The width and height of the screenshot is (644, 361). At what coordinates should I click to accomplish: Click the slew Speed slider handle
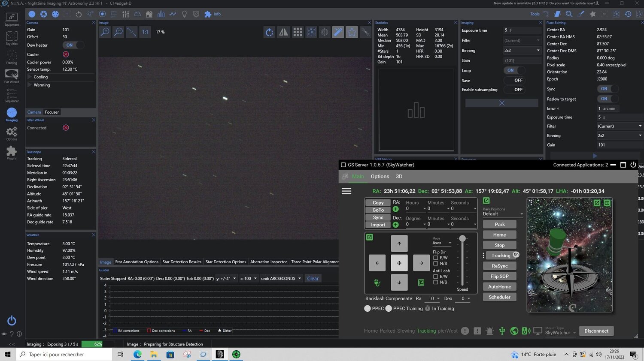(x=462, y=239)
